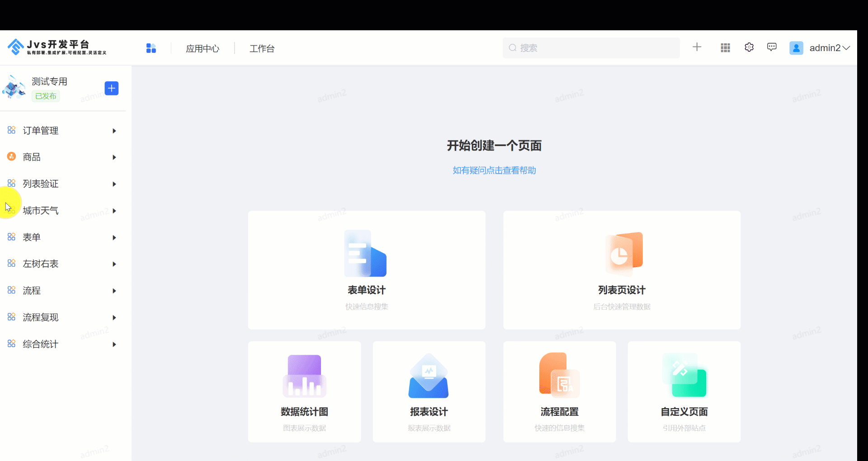Open the 表单设计 card icon

[x=366, y=254]
